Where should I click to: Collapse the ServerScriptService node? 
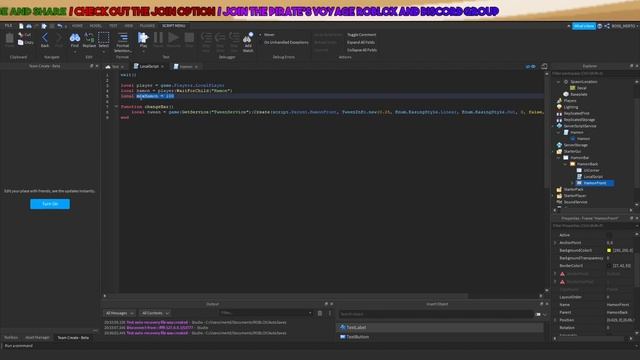tap(553, 126)
